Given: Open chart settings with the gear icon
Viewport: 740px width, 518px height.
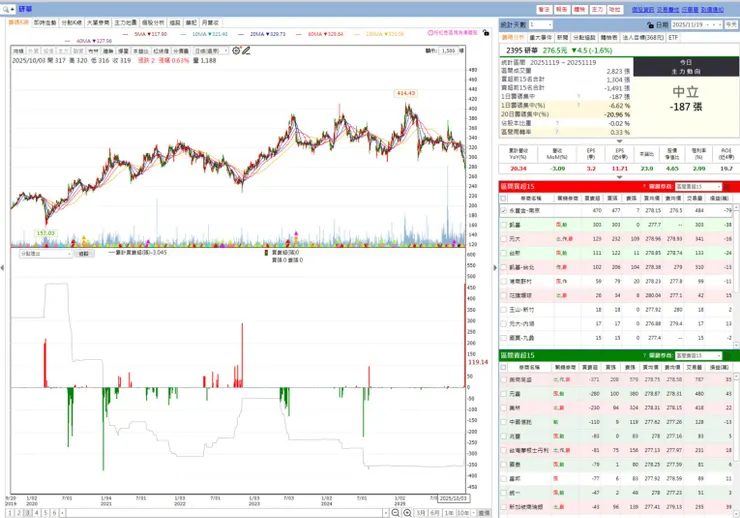Looking at the screenshot, I should 236,50.
